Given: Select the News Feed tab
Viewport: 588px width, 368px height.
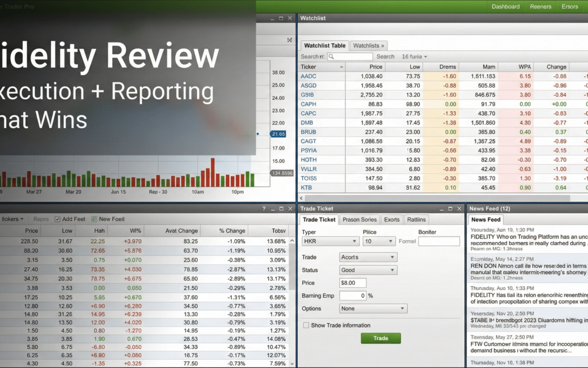Looking at the screenshot, I should [486, 220].
